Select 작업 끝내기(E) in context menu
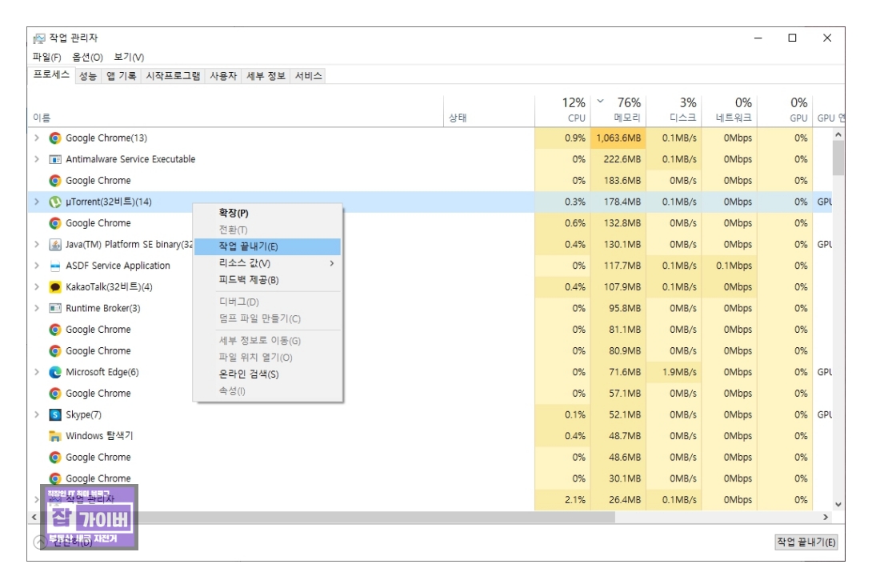Screen dimensions: 872x588 tap(267, 246)
